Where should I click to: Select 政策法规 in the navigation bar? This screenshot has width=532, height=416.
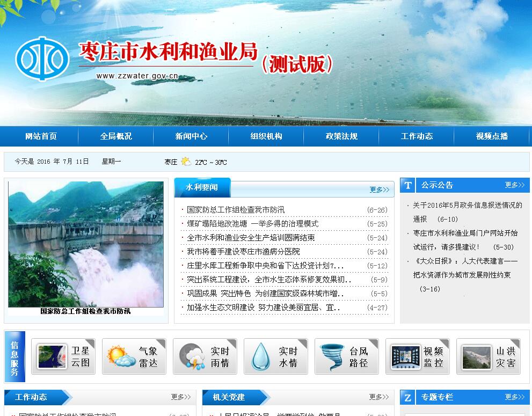pos(341,136)
